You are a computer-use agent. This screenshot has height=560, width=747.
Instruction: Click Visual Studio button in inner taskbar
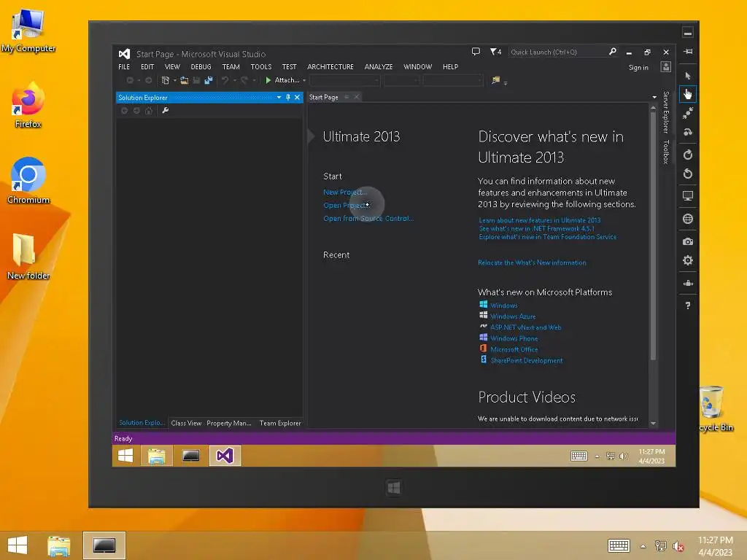pyautogui.click(x=225, y=456)
